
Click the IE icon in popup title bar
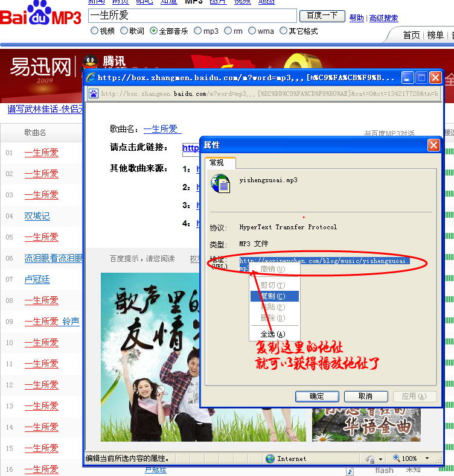click(91, 78)
